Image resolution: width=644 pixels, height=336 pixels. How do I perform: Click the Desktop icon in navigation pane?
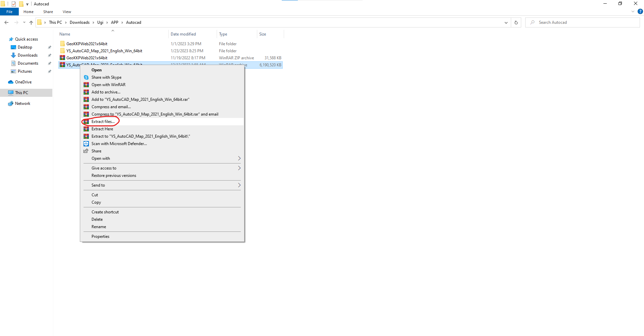coord(13,47)
